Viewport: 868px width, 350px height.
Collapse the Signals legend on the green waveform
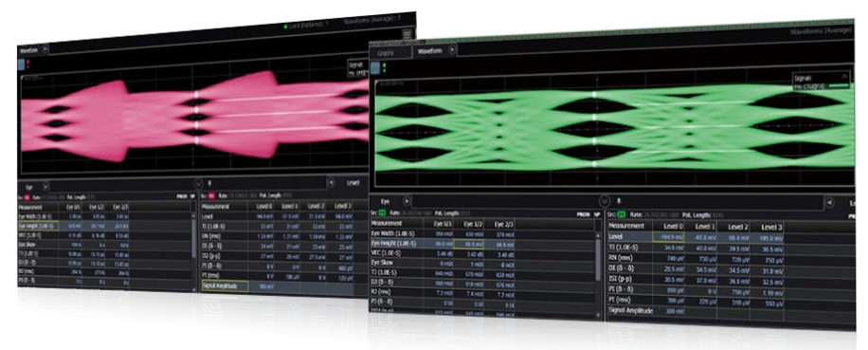point(844,77)
